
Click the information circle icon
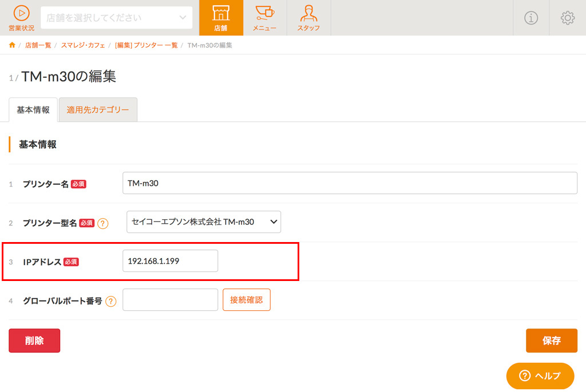[531, 18]
